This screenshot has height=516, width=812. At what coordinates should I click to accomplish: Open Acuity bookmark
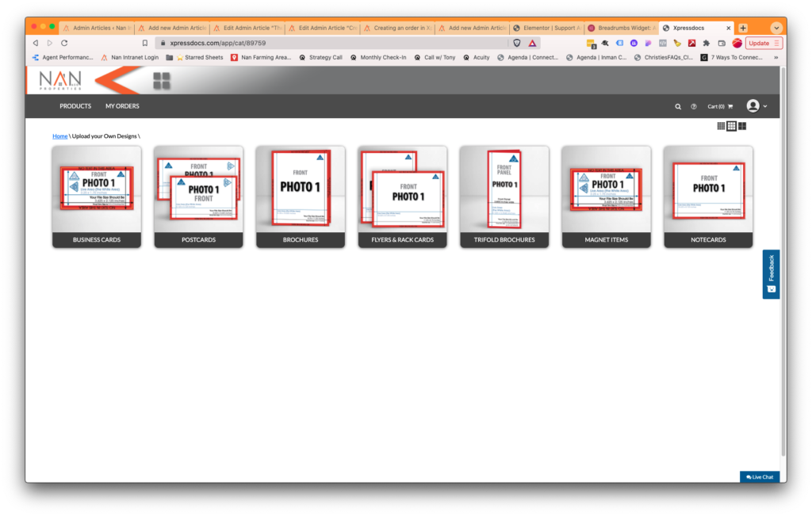tap(477, 57)
